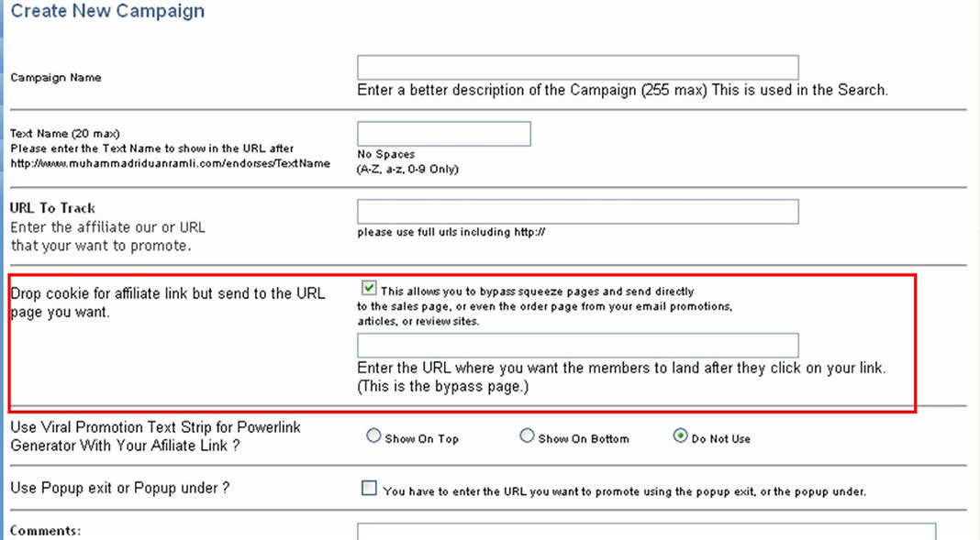
Task: Click the No Spaces hint text
Action: [x=385, y=154]
